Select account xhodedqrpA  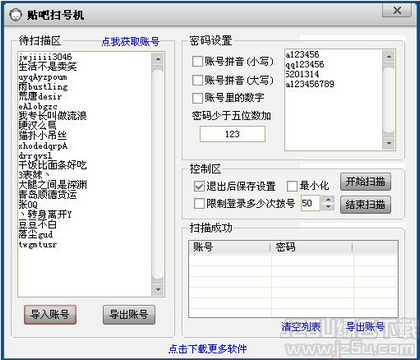43,146
